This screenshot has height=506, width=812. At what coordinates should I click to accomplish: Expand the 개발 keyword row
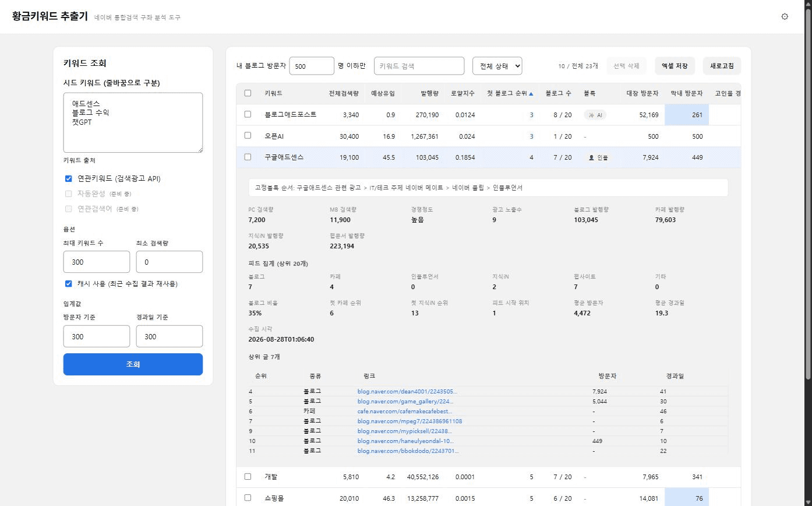488,477
